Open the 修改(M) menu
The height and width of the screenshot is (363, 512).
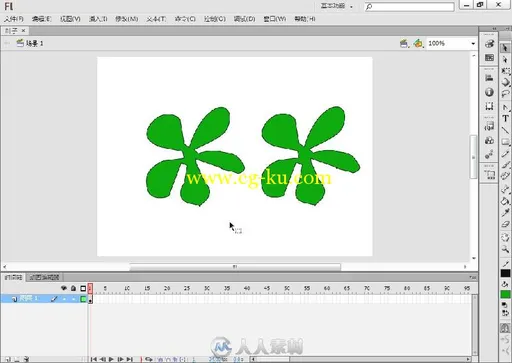(x=127, y=19)
